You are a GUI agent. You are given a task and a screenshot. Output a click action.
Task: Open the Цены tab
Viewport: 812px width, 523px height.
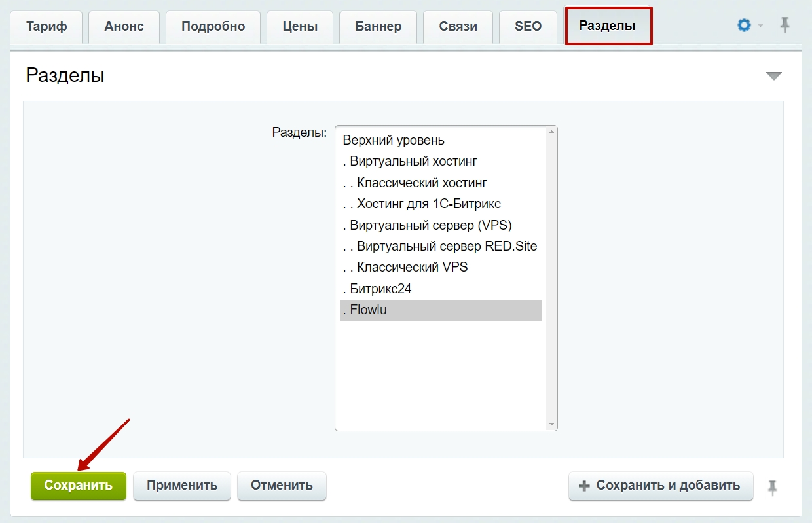(x=300, y=27)
